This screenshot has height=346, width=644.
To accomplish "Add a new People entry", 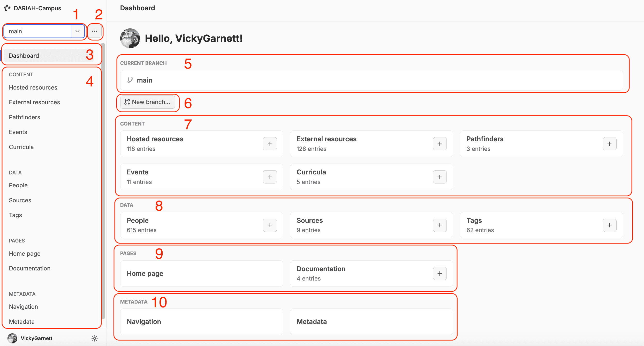I will tap(270, 225).
